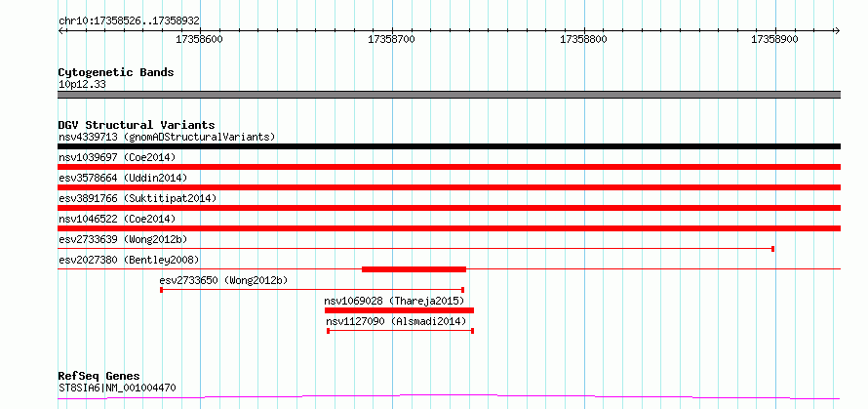Select the red bar under nsv1046522
This screenshot has height=409, width=868.
point(449,228)
